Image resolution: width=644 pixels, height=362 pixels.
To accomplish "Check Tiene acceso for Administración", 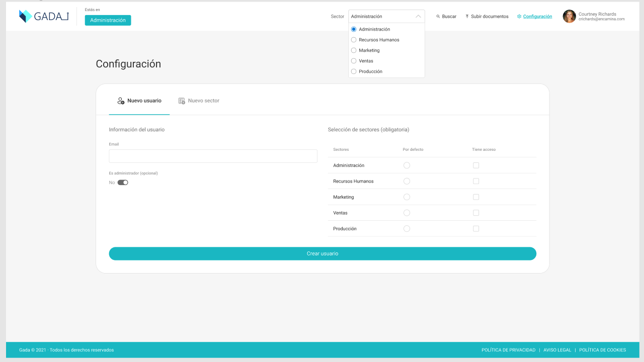I will pos(476,165).
